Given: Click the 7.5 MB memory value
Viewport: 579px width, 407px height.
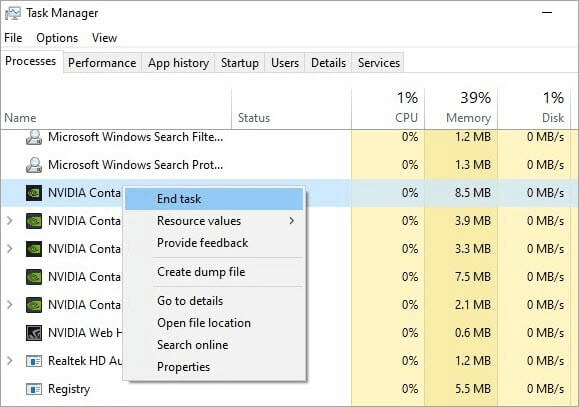Looking at the screenshot, I should (473, 277).
